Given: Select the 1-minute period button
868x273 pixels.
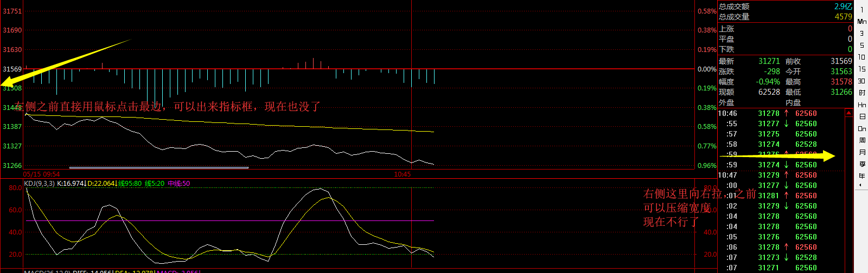Looking at the screenshot, I should pos(861,10).
